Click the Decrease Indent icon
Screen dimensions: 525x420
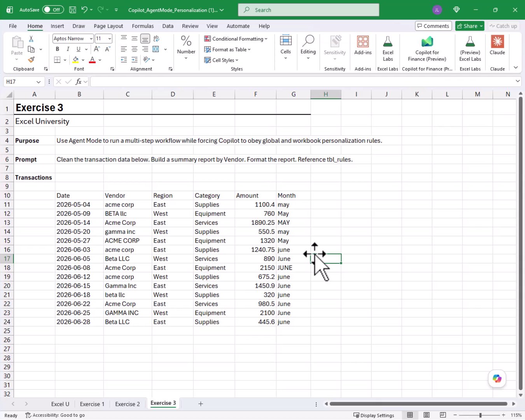pos(124,59)
